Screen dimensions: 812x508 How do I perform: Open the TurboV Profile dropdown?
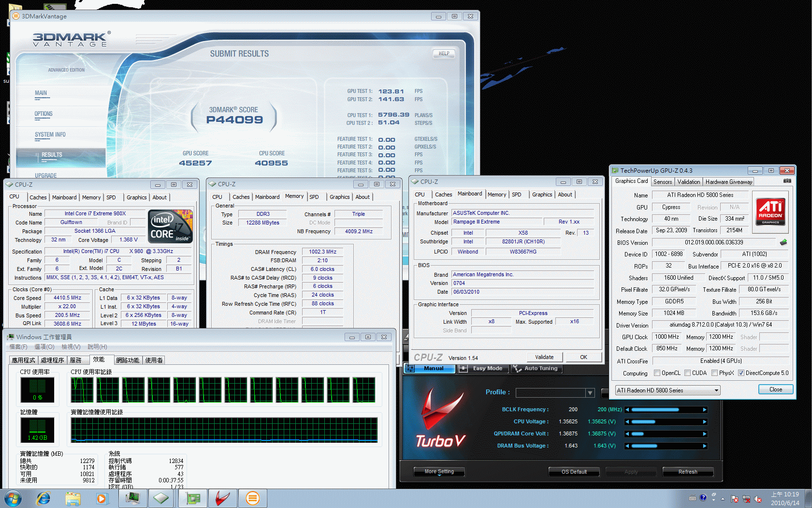pyautogui.click(x=590, y=393)
